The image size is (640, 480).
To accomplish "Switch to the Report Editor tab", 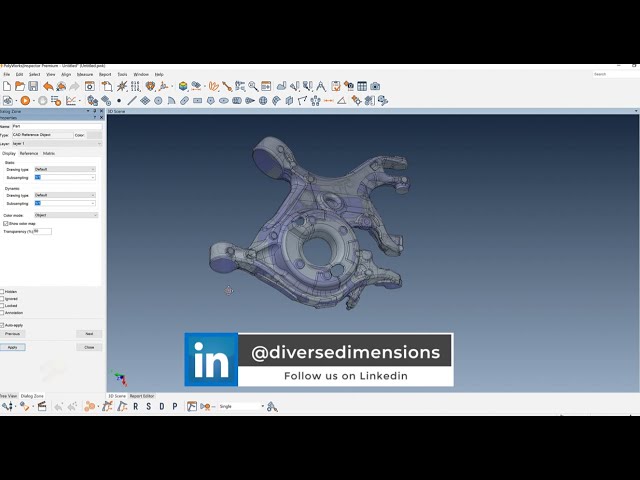I will click(x=142, y=396).
